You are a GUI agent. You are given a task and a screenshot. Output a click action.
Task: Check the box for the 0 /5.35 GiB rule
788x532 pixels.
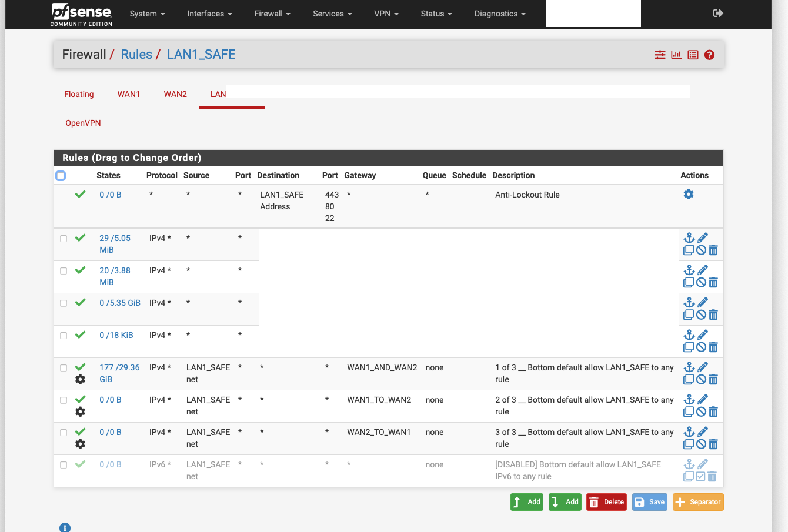pyautogui.click(x=64, y=303)
